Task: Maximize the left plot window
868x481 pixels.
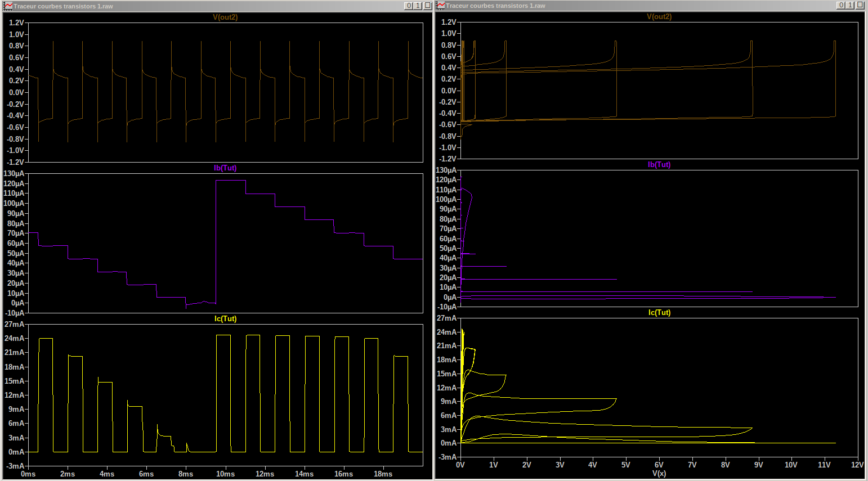Action: 418,6
